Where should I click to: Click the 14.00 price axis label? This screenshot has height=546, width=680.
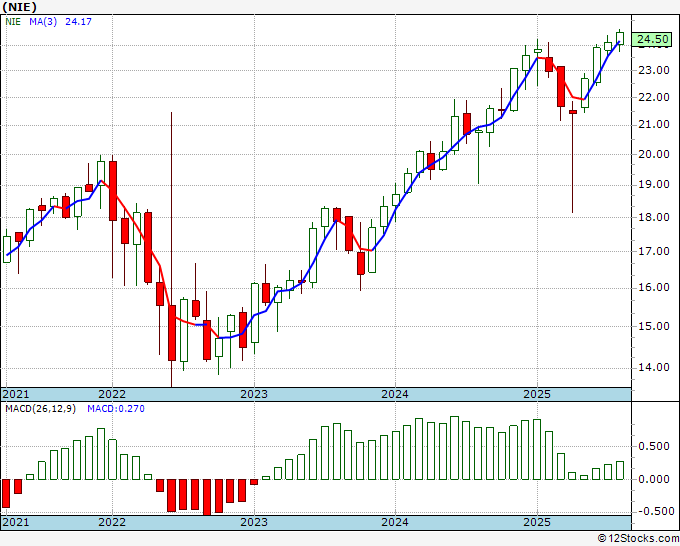(654, 367)
